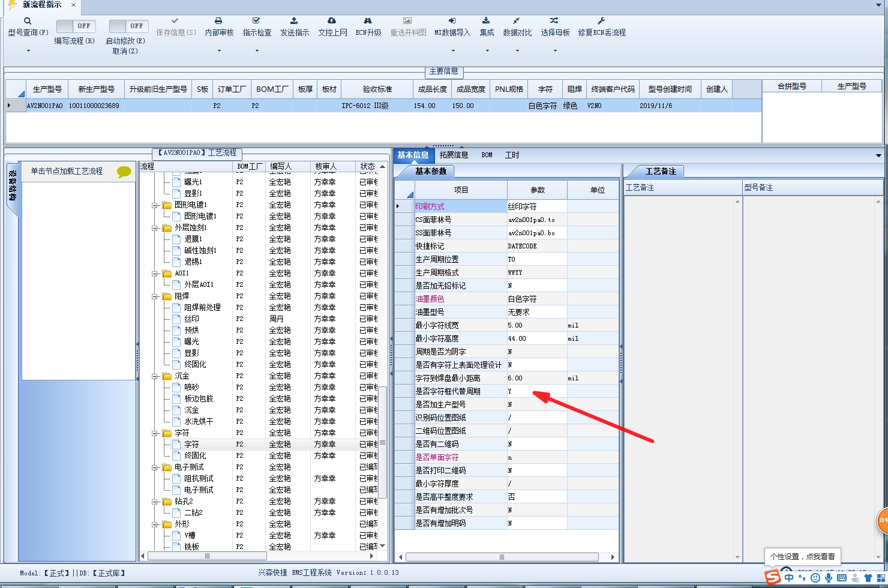Collapse the 外形 folder node
The width and height of the screenshot is (888, 588).
155,524
